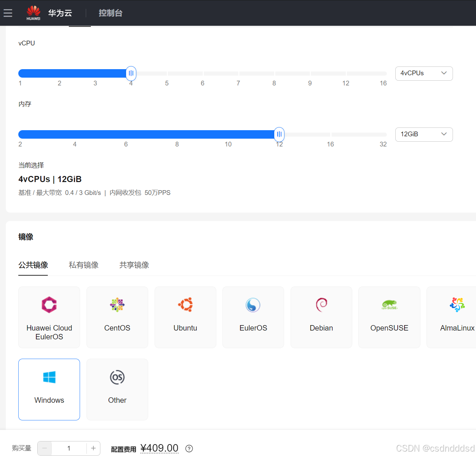
Task: Select the Windows image
Action: pyautogui.click(x=49, y=390)
